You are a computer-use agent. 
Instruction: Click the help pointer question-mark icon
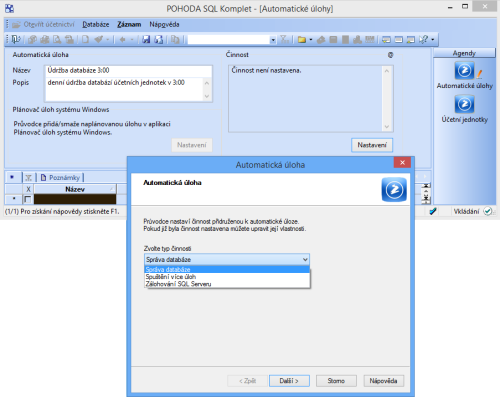click(x=424, y=40)
